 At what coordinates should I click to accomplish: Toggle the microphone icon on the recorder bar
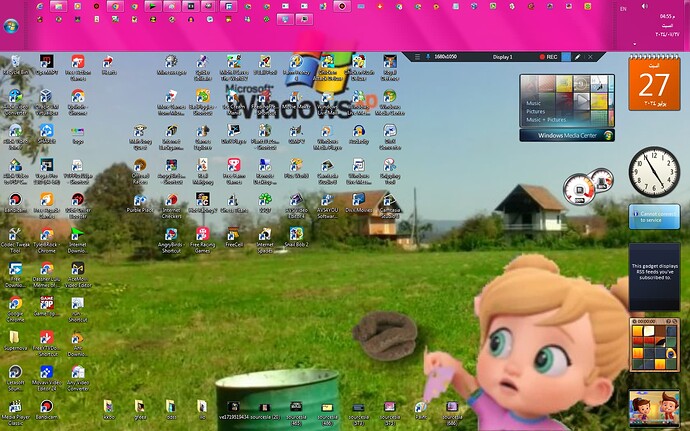[x=427, y=57]
